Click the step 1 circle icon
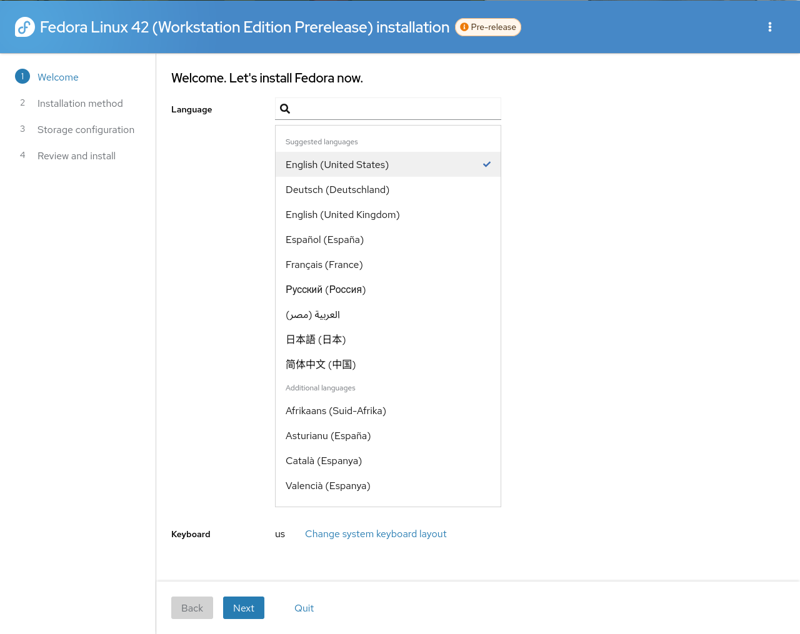The height and width of the screenshot is (634, 800). (x=22, y=77)
